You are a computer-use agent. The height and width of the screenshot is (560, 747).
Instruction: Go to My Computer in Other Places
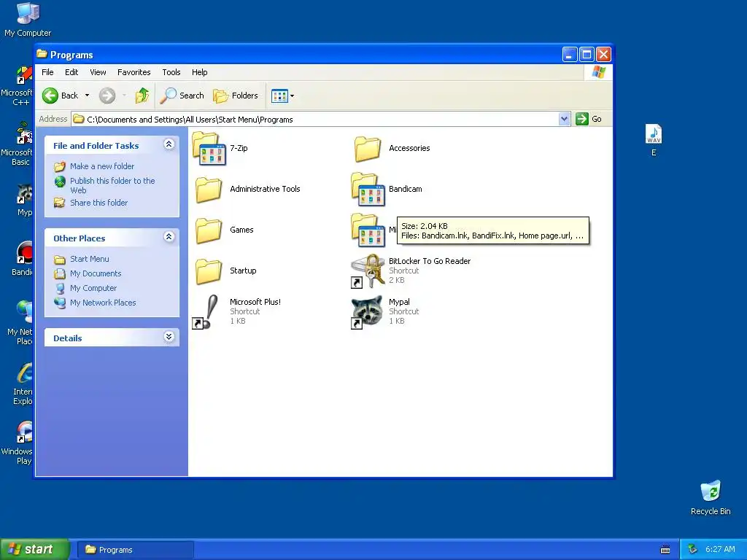[x=93, y=288]
